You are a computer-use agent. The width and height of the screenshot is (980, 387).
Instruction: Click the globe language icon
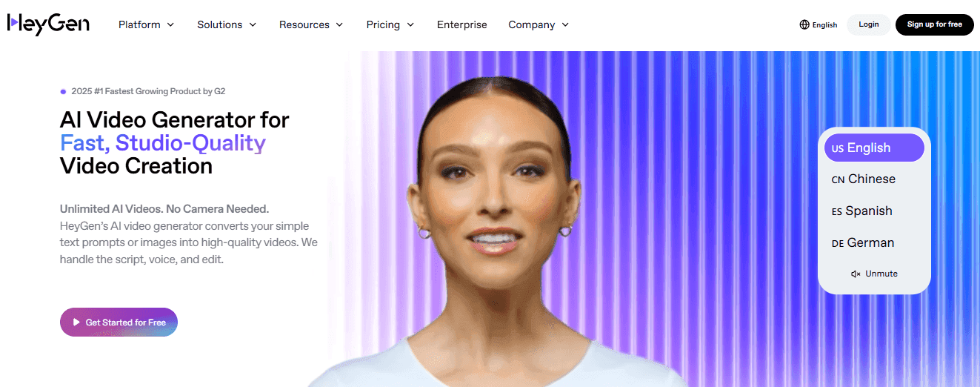coord(804,24)
